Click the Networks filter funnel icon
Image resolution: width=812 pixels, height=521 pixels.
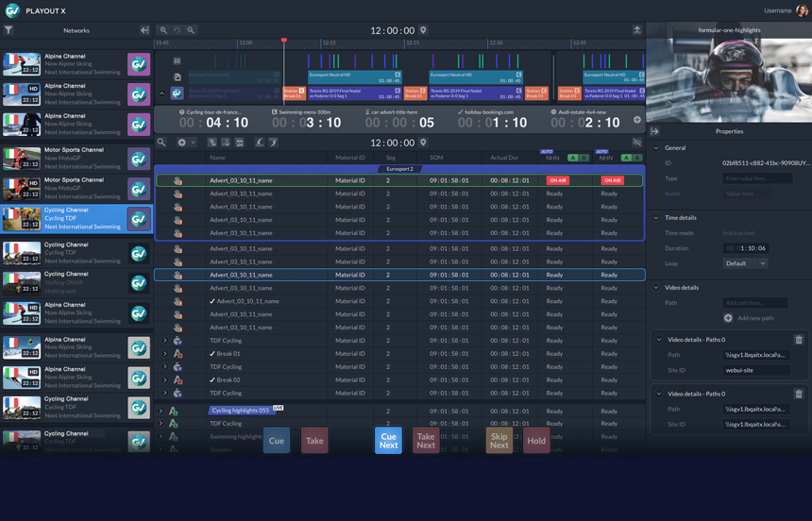click(x=8, y=30)
